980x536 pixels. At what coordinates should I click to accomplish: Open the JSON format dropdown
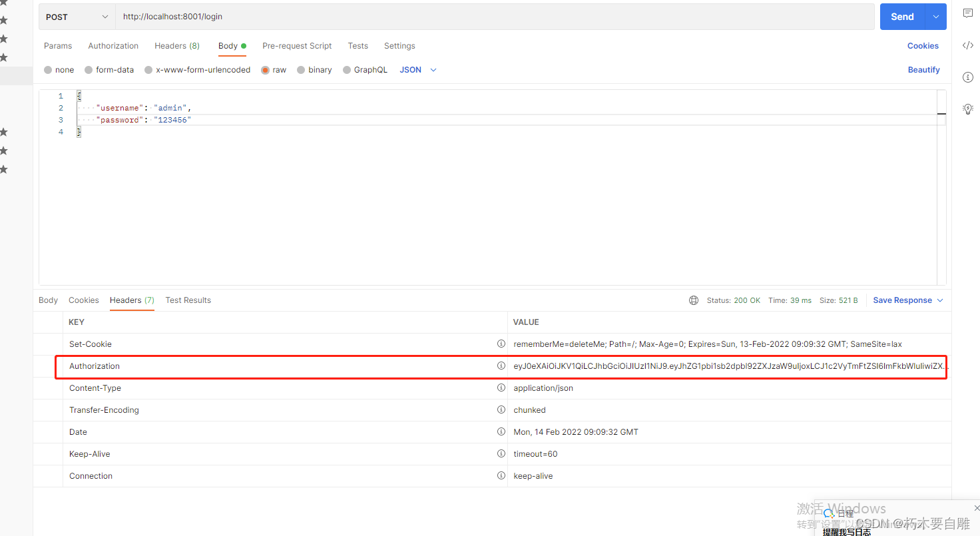point(418,70)
